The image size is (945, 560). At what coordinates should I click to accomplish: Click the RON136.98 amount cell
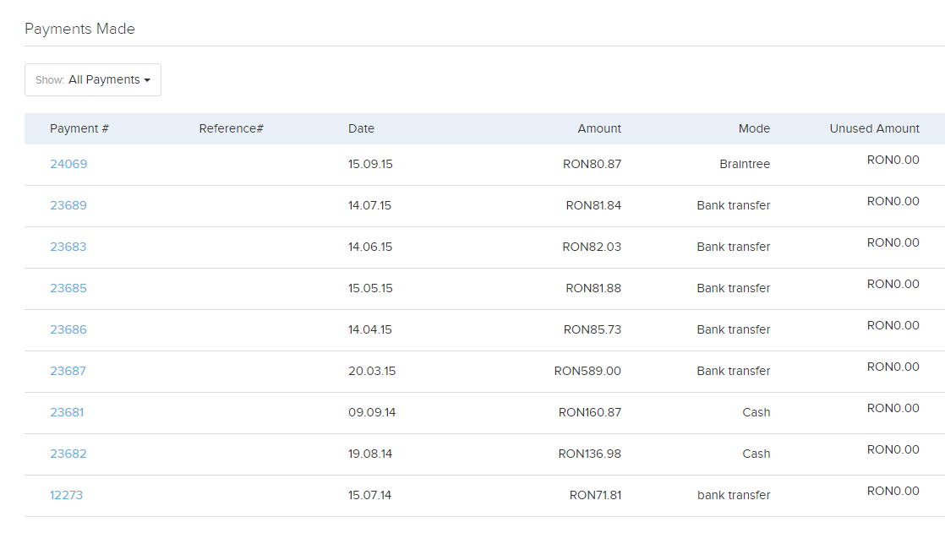[589, 454]
